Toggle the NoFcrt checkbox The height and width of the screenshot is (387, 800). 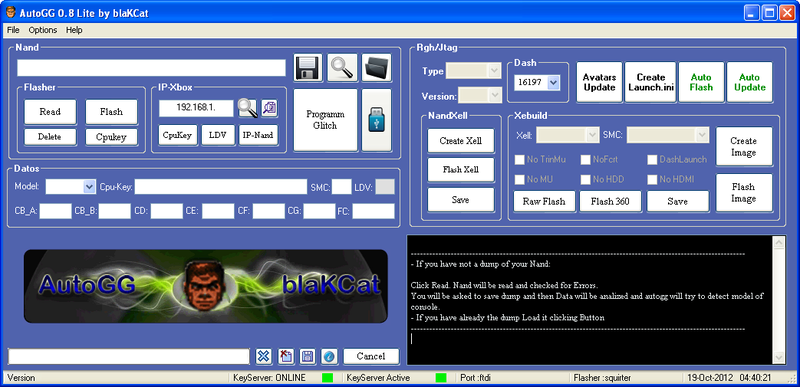[x=586, y=160]
